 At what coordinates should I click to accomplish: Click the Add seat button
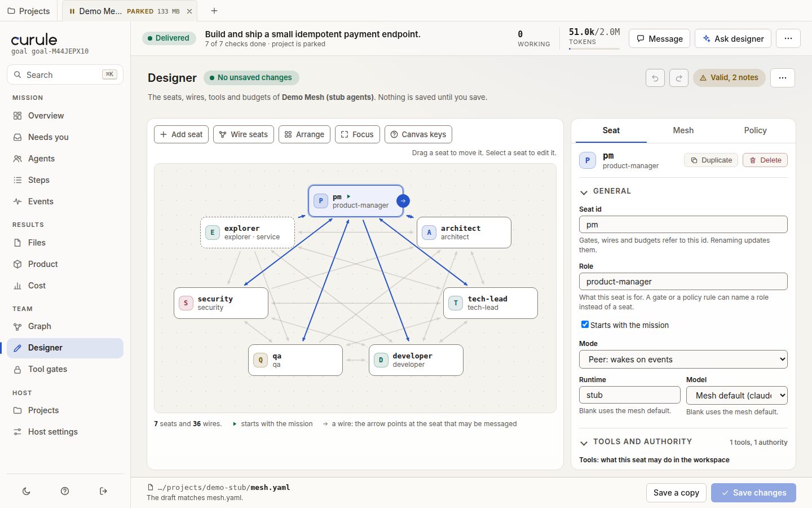pos(182,134)
